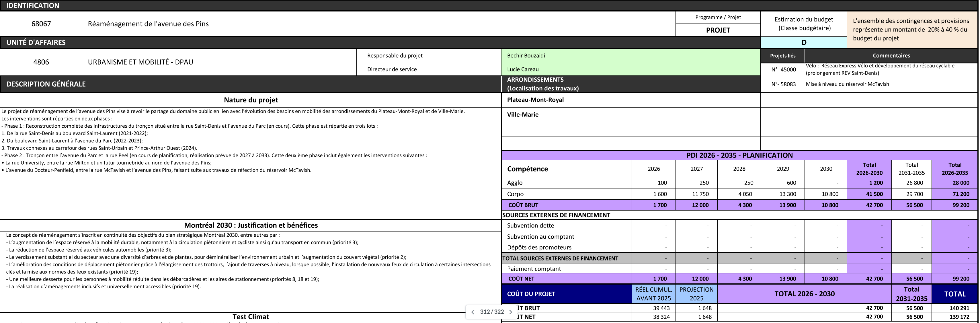Click the current page number 312 field

point(485,312)
